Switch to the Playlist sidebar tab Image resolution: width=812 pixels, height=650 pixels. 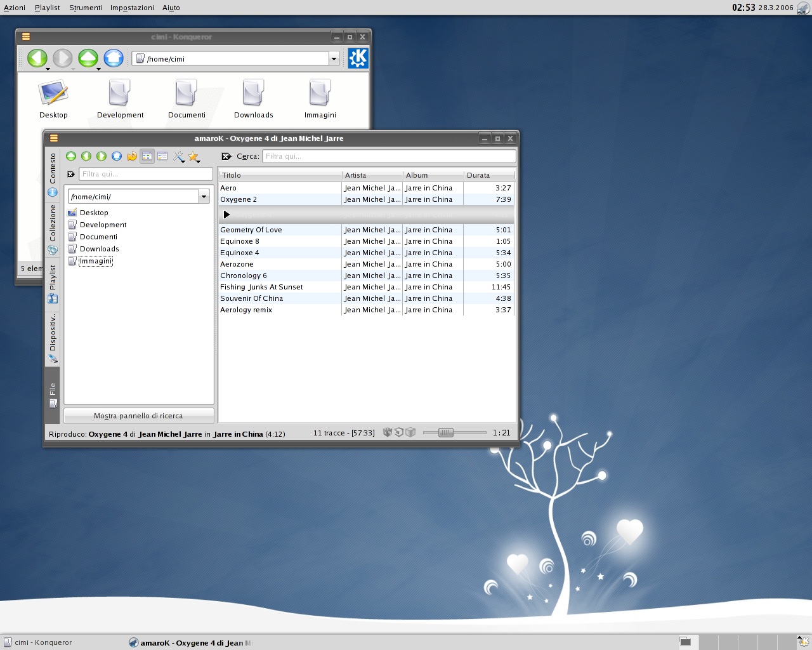pyautogui.click(x=53, y=284)
